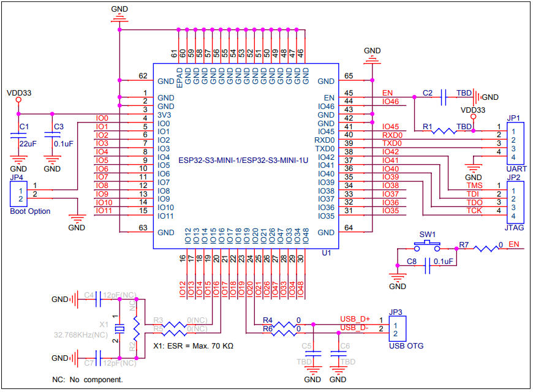Viewport: 533px width, 392px height.
Task: Click pin number 64
Action: coord(349,228)
